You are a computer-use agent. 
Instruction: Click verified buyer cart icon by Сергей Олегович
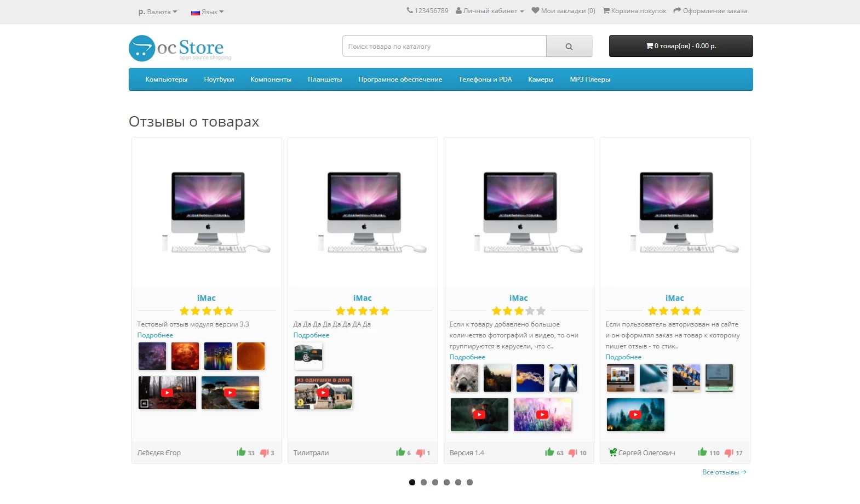point(612,453)
